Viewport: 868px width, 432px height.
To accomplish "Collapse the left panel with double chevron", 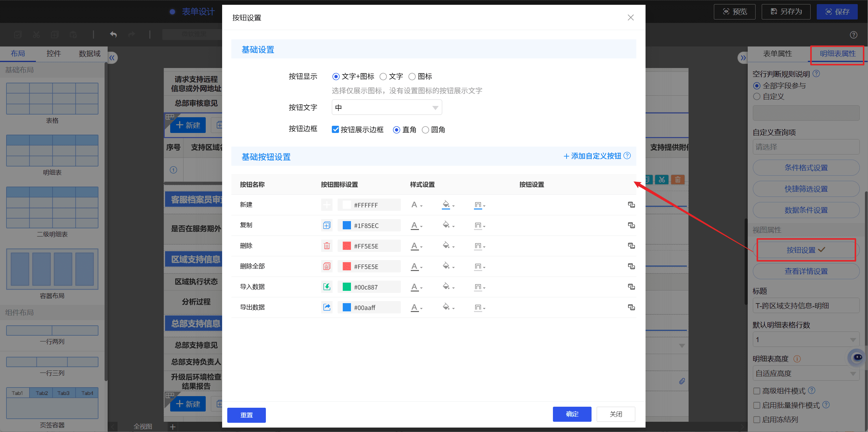I will [x=112, y=58].
